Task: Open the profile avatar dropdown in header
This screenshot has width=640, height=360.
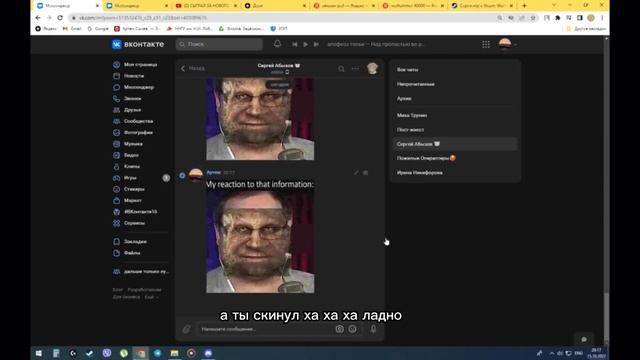Action: (x=507, y=44)
